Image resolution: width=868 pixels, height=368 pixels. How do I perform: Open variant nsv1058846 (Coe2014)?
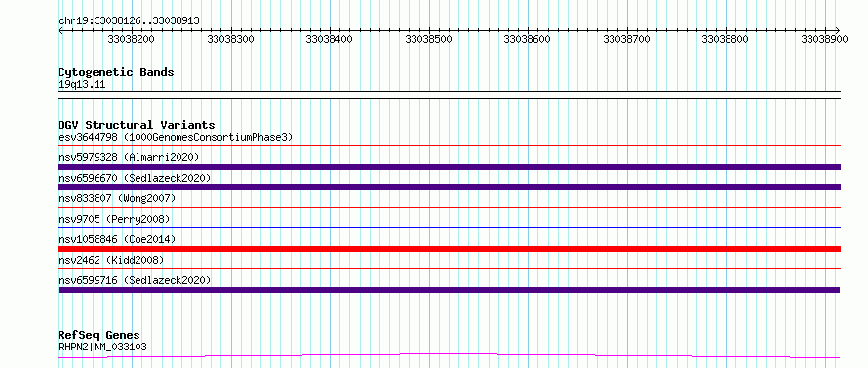coord(117,239)
